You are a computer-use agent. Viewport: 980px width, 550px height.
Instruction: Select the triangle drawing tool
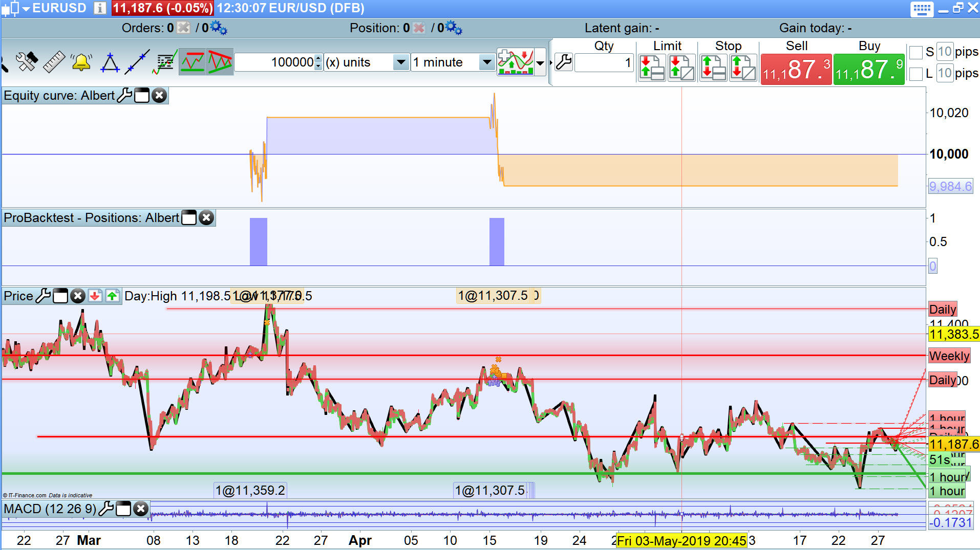coord(110,62)
